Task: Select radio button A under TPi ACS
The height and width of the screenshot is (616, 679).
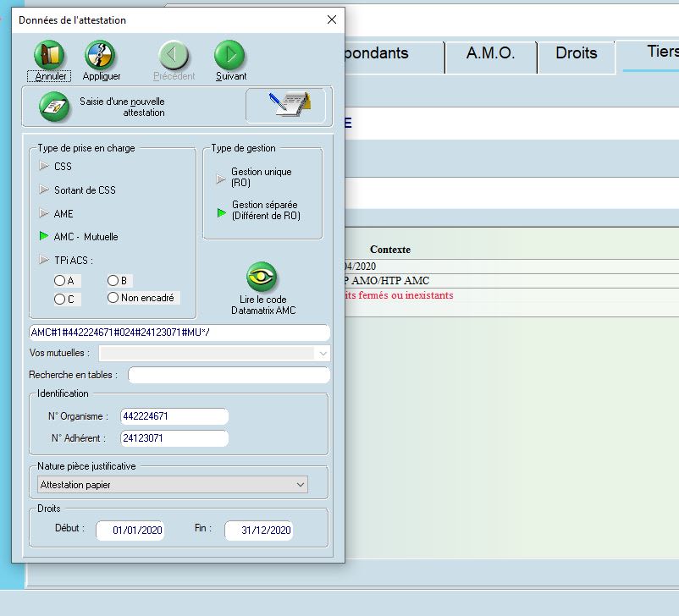Action: [60, 281]
